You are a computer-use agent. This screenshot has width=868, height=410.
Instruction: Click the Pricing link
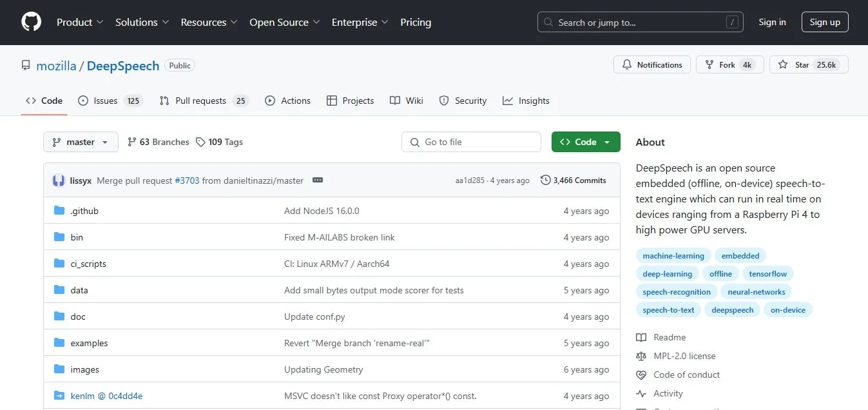point(416,22)
